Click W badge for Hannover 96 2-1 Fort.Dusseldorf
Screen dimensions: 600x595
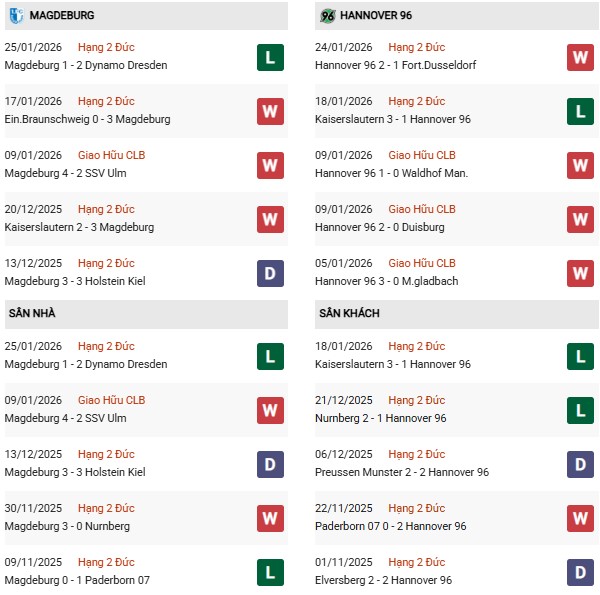point(580,57)
